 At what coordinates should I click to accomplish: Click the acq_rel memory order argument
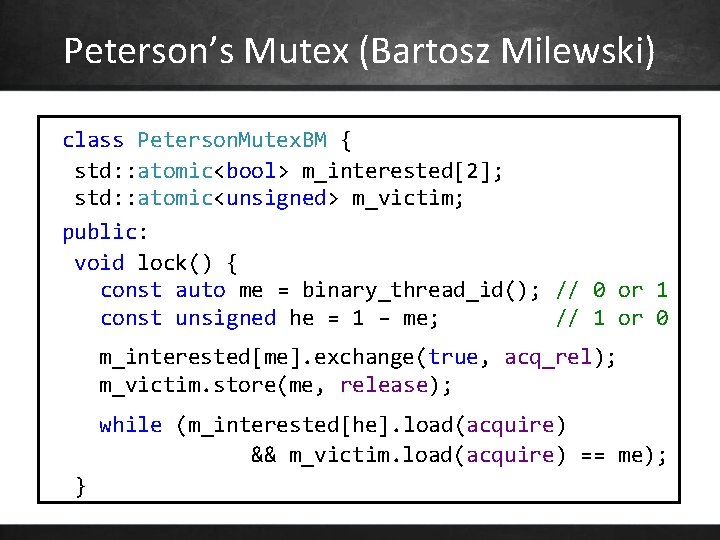548,357
